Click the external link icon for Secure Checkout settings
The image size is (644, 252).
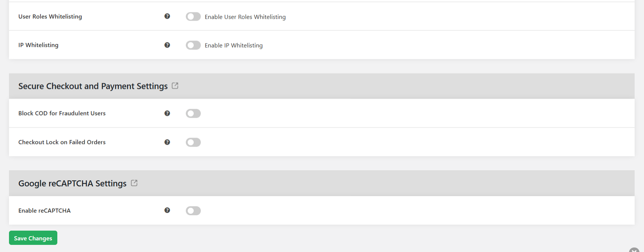pyautogui.click(x=175, y=85)
